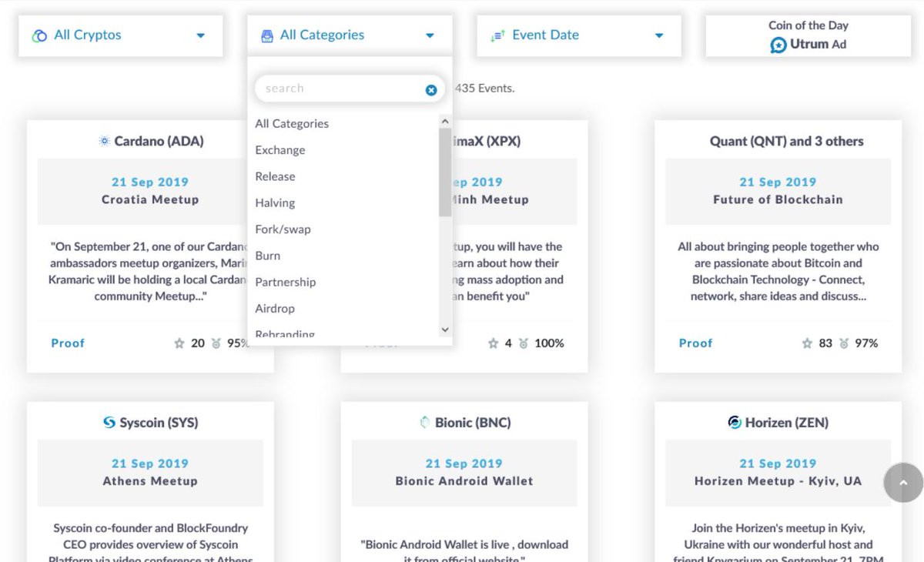Viewport: 924px width, 562px height.
Task: Click the scroll-to-top round button
Action: click(904, 483)
